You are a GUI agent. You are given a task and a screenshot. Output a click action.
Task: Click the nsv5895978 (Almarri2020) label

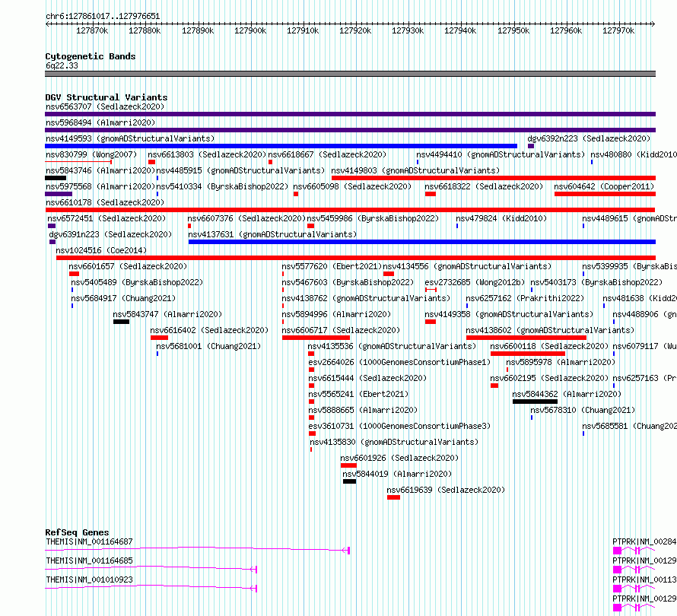click(561, 362)
